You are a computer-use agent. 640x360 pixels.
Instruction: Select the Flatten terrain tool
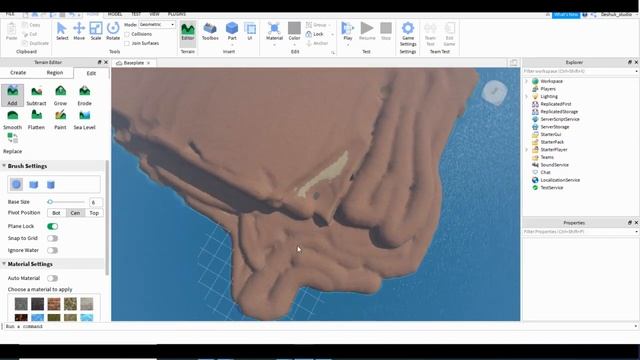coord(36,120)
